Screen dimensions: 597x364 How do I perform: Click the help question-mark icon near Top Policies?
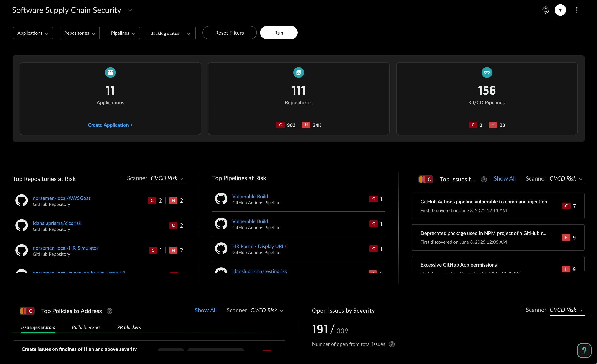(109, 311)
